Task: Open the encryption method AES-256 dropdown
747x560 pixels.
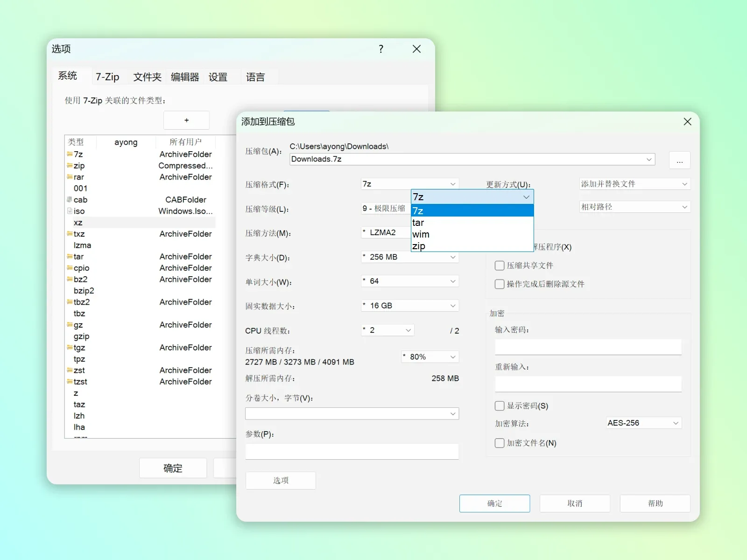Action: coord(644,423)
